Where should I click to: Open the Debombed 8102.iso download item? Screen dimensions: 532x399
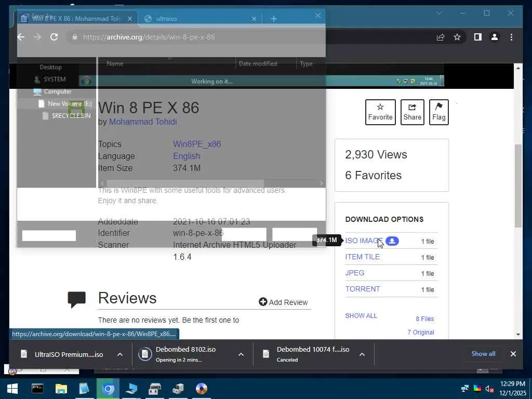[185, 354]
